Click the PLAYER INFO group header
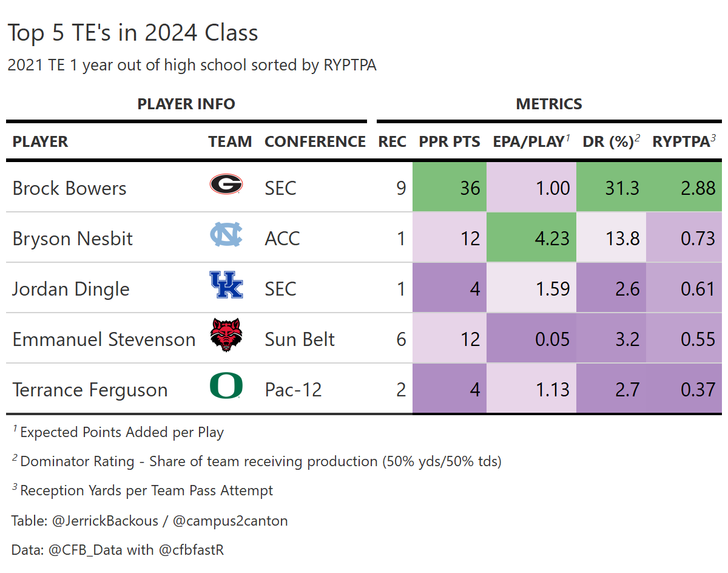 (x=186, y=104)
